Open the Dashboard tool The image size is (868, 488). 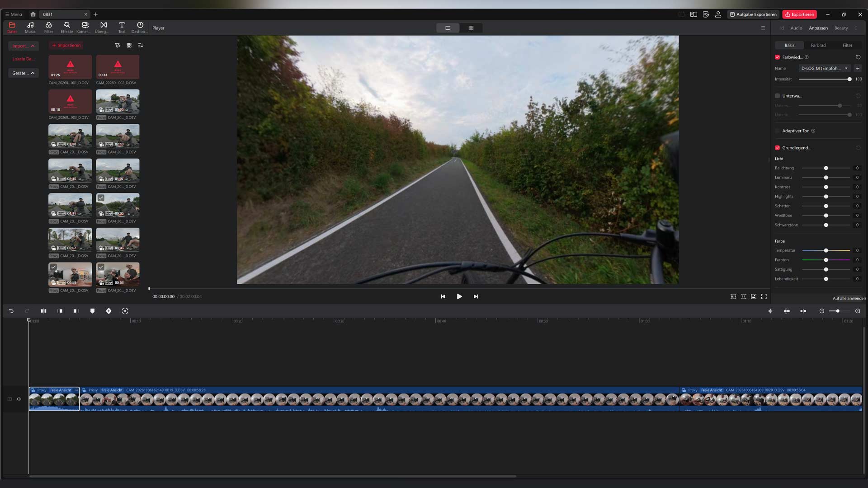coord(140,28)
